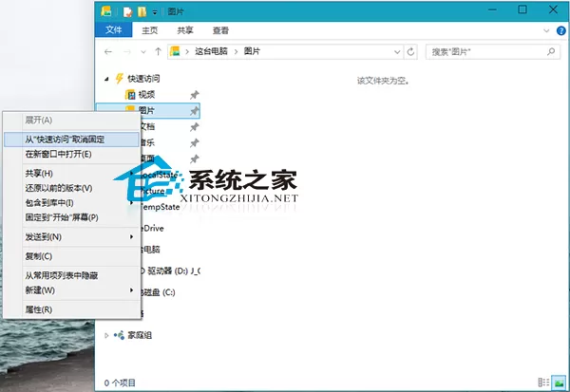Screen dimensions: 570x392
Task: Expand the ribbon chevron
Action: coord(546,31)
